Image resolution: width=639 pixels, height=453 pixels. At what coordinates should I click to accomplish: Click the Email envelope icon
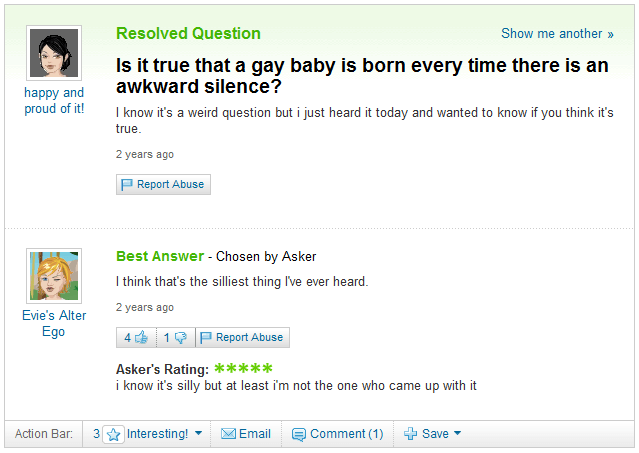coord(227,434)
